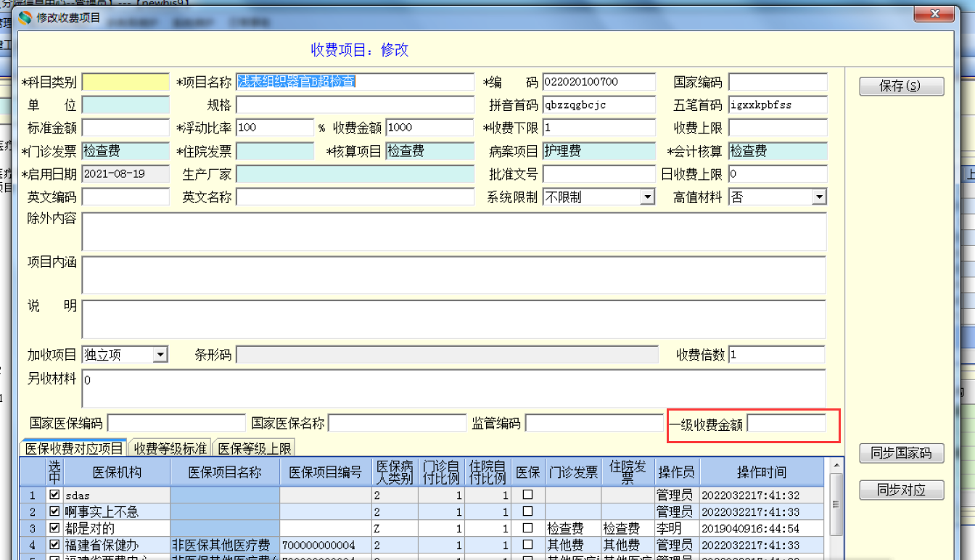Select the 啊事实上不急 cell
This screenshot has height=560, width=975.
tap(118, 511)
